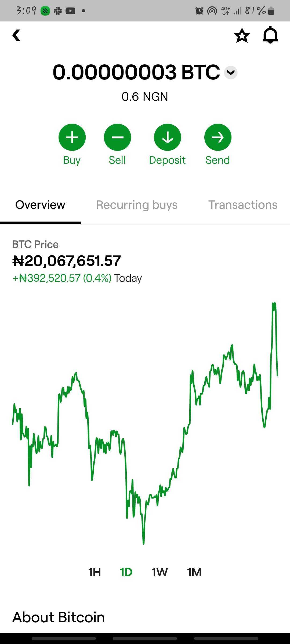
Task: Switch chart to 1W range
Action: point(160,572)
